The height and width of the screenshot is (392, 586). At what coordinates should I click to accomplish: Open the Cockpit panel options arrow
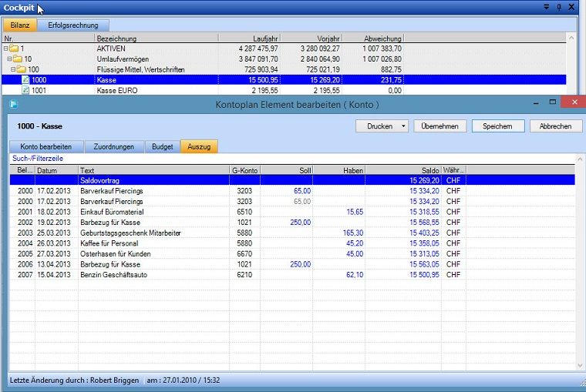(x=547, y=7)
